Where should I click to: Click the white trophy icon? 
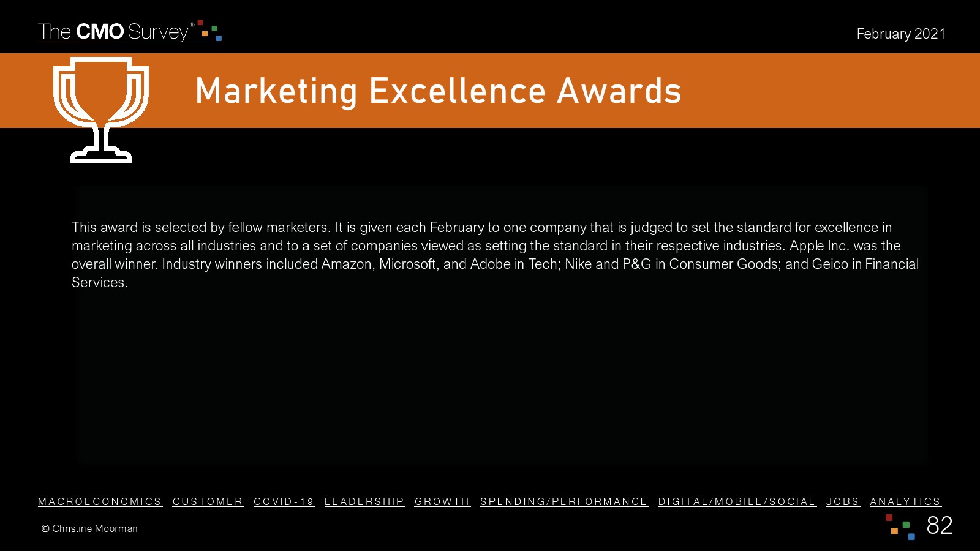tap(101, 109)
